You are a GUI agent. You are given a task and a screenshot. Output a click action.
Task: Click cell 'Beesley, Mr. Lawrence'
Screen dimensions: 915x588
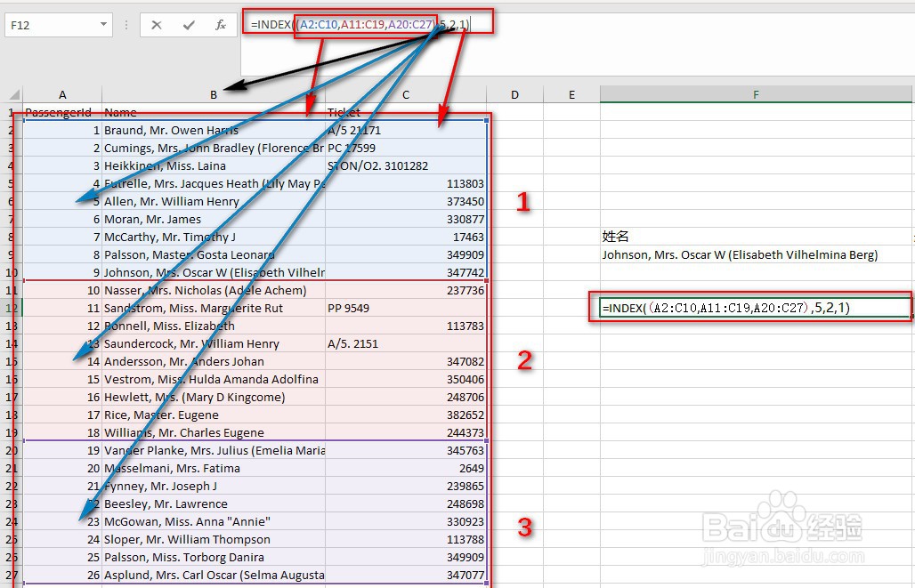214,504
